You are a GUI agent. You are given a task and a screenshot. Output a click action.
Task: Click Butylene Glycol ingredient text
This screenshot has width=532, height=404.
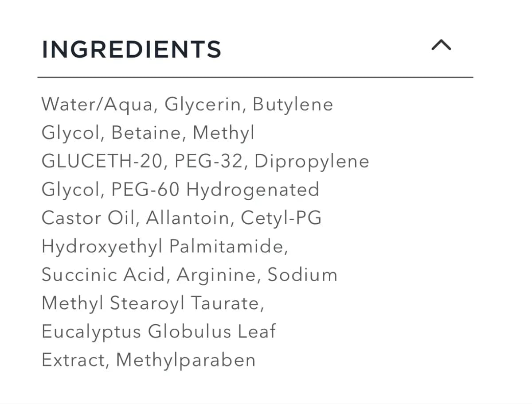pos(293,105)
